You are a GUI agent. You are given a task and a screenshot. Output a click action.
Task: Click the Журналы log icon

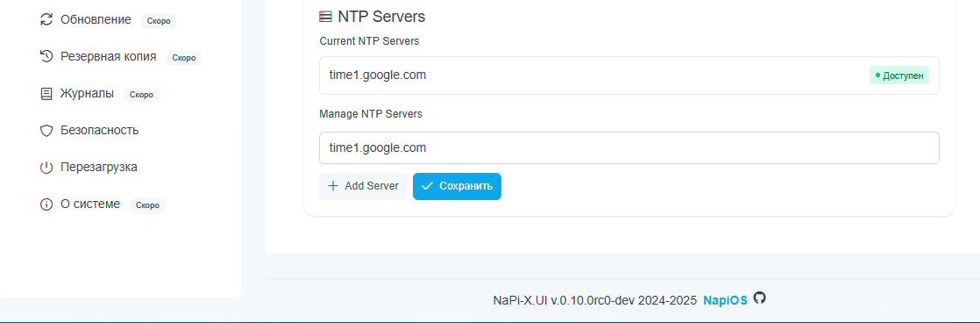[x=46, y=94]
